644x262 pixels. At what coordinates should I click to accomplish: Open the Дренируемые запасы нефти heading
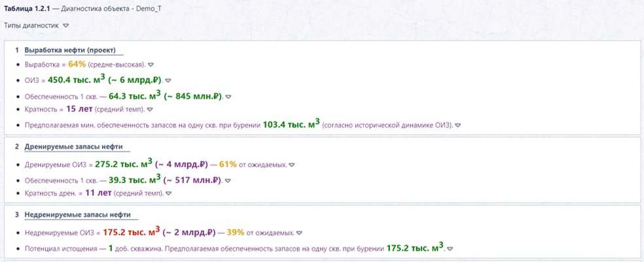[x=73, y=146]
